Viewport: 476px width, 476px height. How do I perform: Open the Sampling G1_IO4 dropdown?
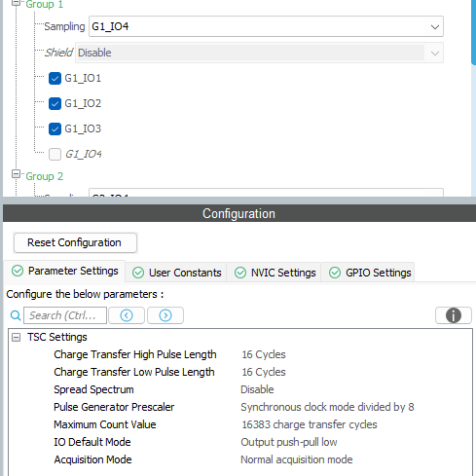coord(266,26)
